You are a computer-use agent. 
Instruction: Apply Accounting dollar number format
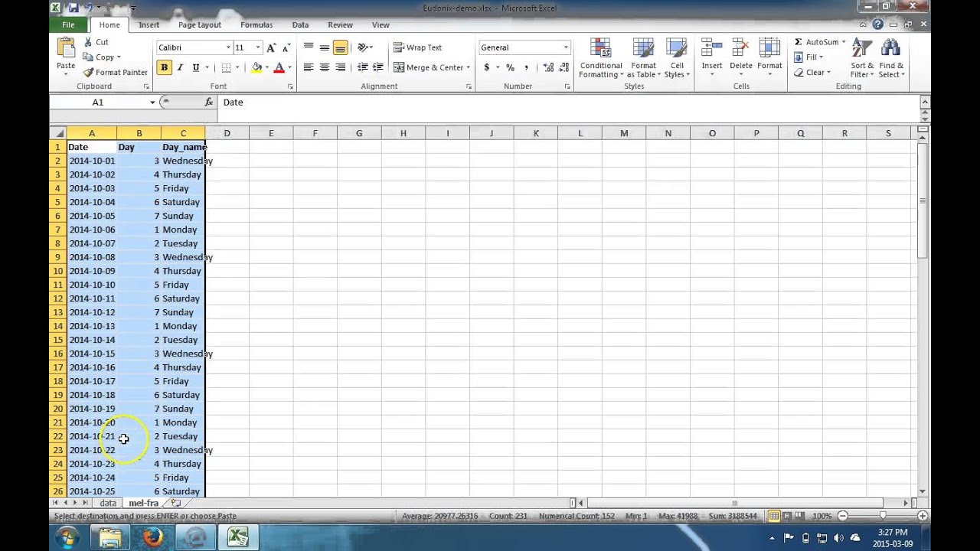click(486, 67)
